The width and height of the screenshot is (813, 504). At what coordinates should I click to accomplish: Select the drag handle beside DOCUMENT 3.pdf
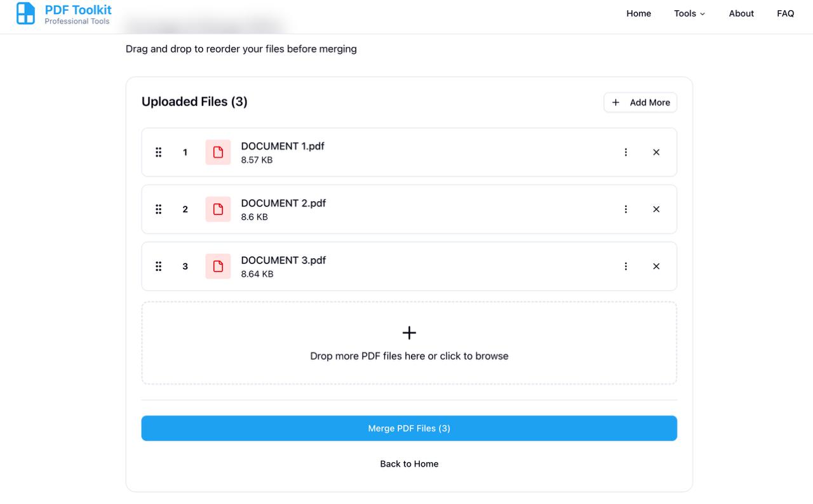click(x=159, y=267)
